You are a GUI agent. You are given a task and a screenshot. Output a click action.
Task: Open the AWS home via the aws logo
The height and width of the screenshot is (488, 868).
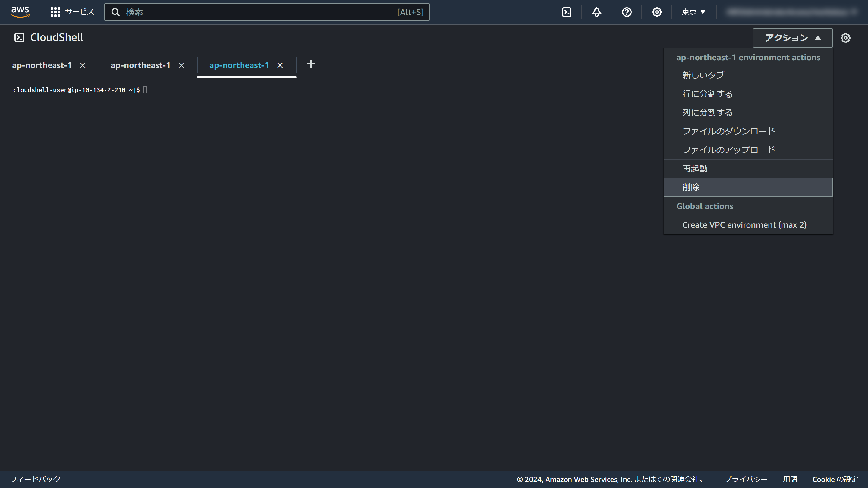pyautogui.click(x=20, y=12)
